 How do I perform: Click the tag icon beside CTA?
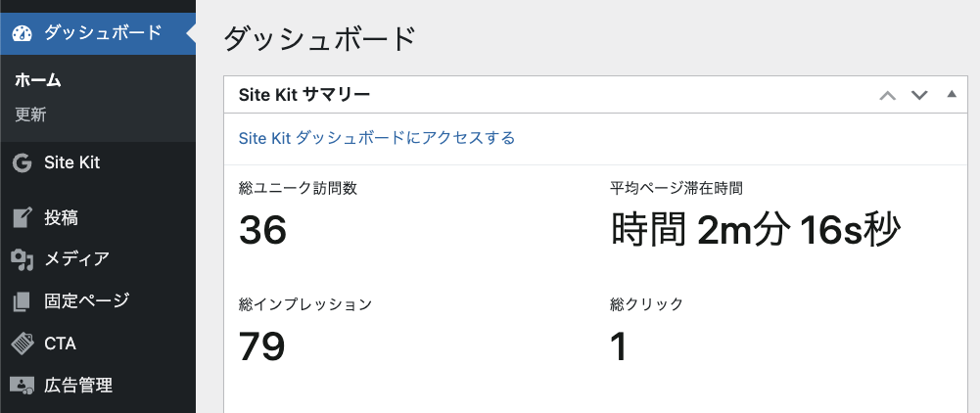23,344
